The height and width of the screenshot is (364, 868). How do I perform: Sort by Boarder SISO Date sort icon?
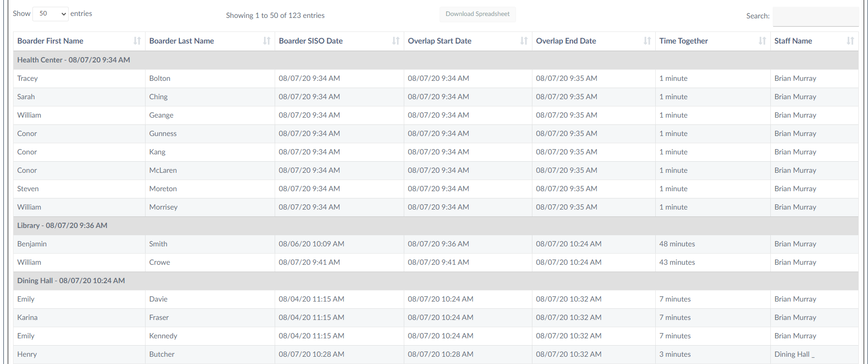[396, 41]
